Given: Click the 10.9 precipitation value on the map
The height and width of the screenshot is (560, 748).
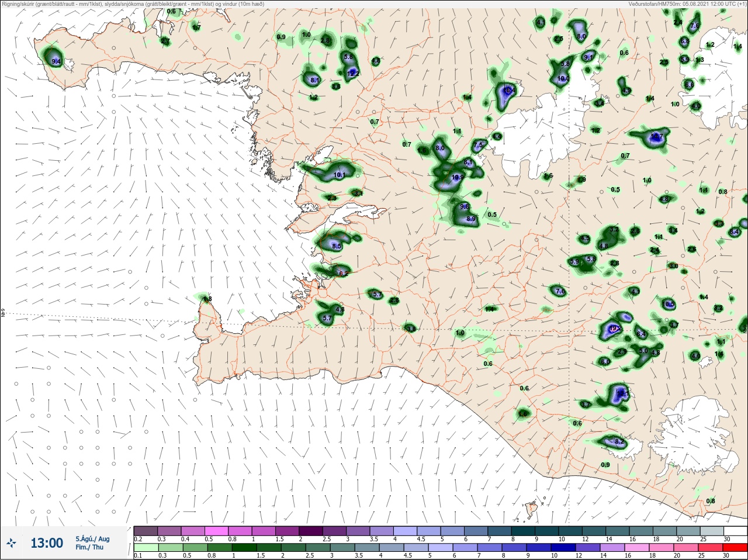Looking at the screenshot, I should (x=458, y=177).
